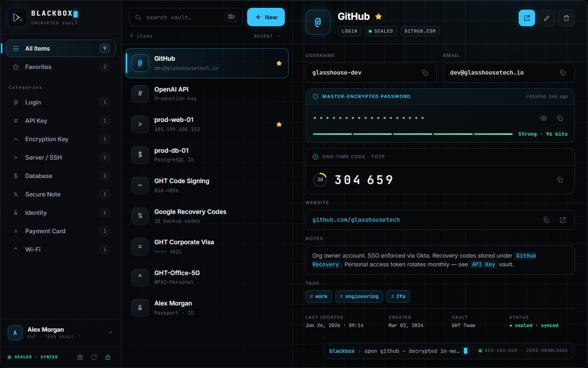Open website github.com/glasshousetech in browser
Image resolution: width=588 pixels, height=368 pixels.
pos(563,220)
